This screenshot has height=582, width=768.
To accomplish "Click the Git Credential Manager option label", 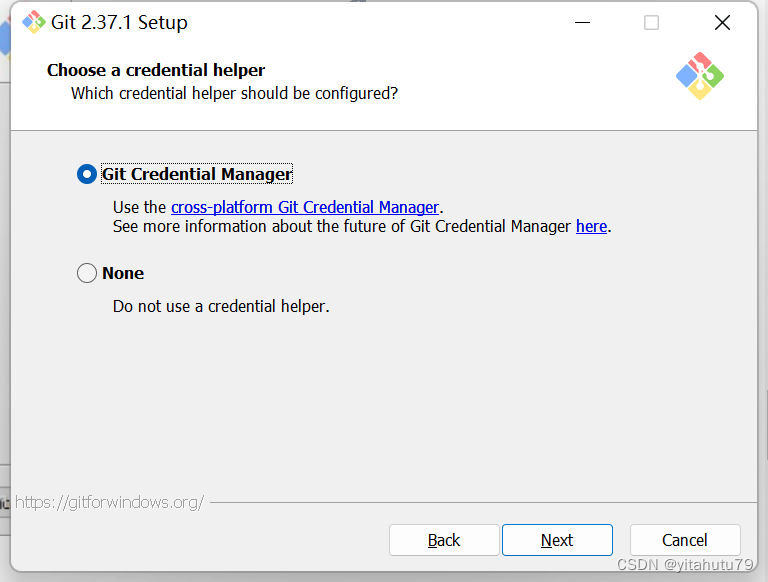I will pos(197,174).
